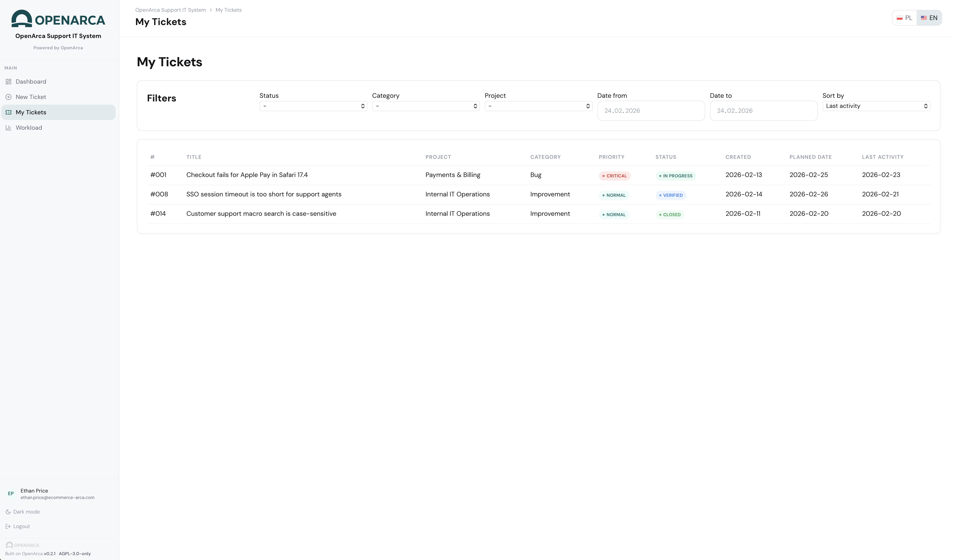Click the Dashboard grid icon
Screen dimensions: 953x560
(x=8, y=82)
